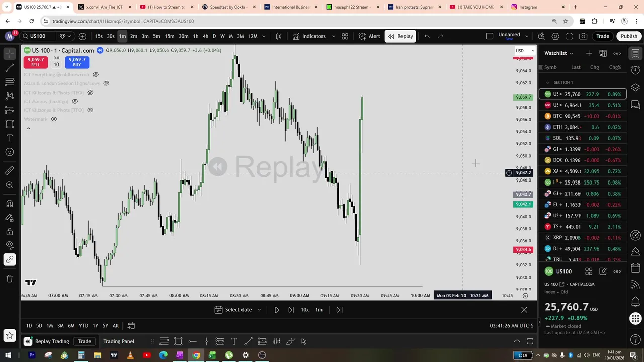Open watchlist advanced view table icon
Screen dimensions: 644x362
pyautogui.click(x=603, y=53)
